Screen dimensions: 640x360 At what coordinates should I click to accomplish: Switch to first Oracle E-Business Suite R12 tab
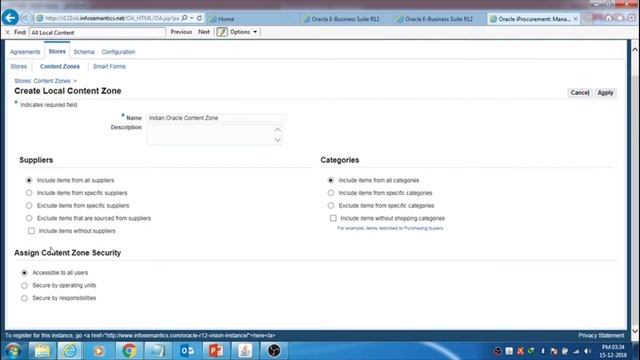pyautogui.click(x=346, y=19)
